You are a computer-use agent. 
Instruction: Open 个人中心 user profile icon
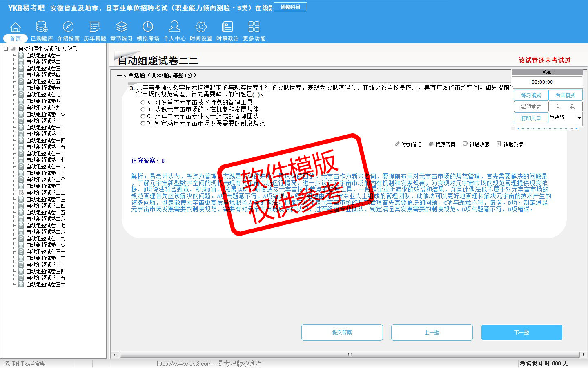[174, 27]
